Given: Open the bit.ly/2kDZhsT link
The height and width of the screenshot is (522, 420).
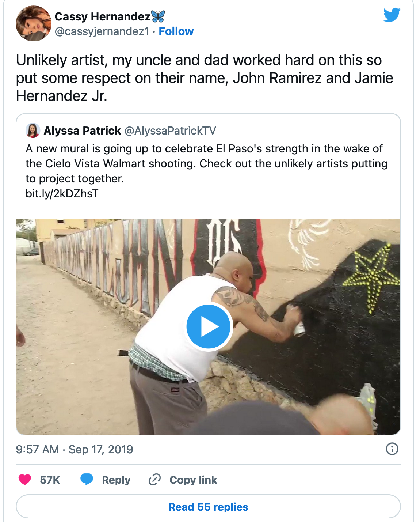Looking at the screenshot, I should coord(62,193).
